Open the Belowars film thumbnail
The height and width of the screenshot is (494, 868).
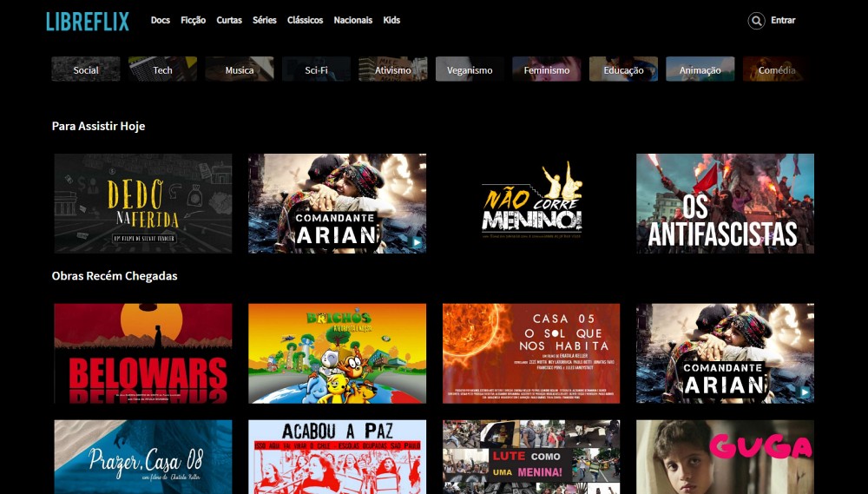143,353
